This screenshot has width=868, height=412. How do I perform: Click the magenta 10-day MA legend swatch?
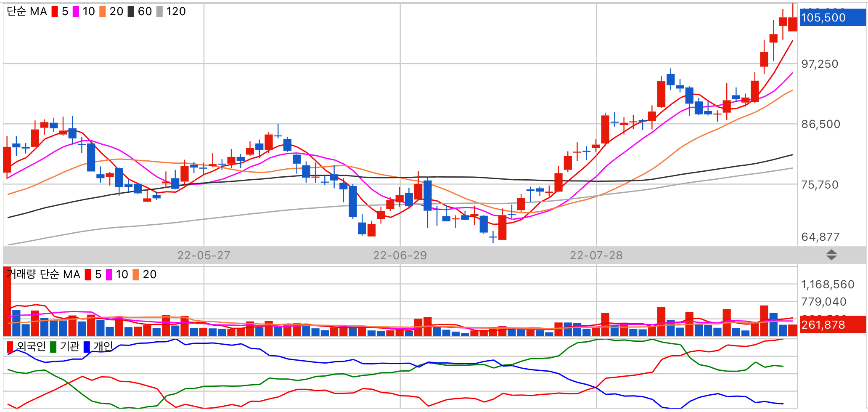76,12
